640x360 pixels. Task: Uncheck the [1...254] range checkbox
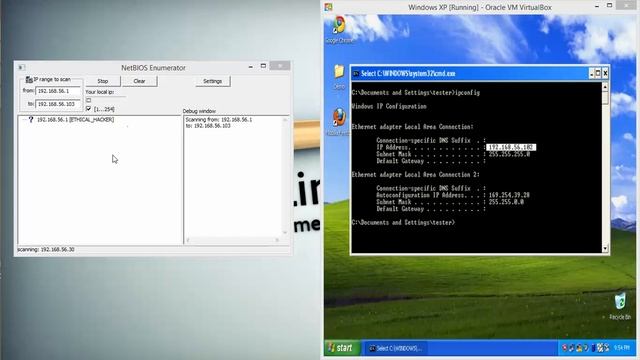tap(89, 109)
